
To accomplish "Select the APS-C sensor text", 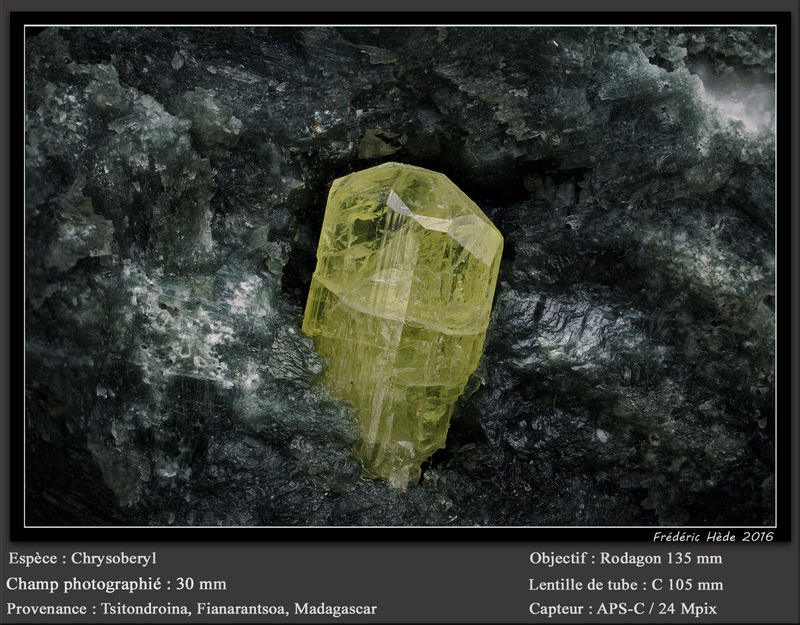I will click(x=620, y=609).
